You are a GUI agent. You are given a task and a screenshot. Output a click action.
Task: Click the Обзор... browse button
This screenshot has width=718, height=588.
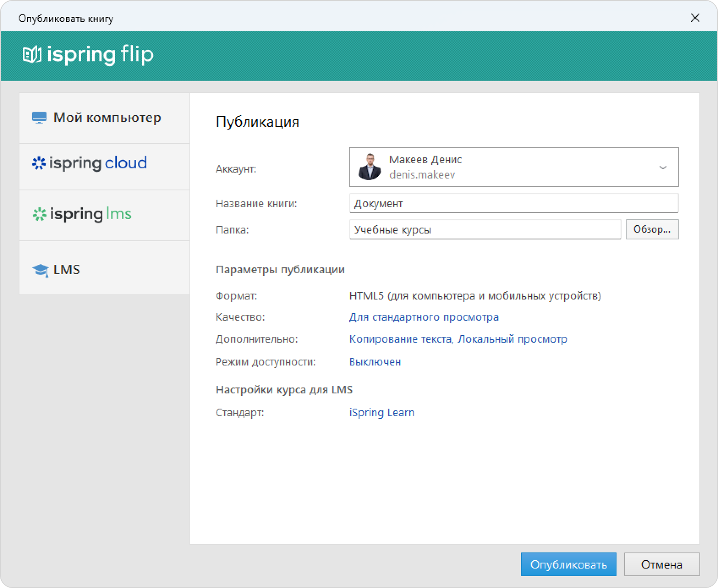pos(652,229)
